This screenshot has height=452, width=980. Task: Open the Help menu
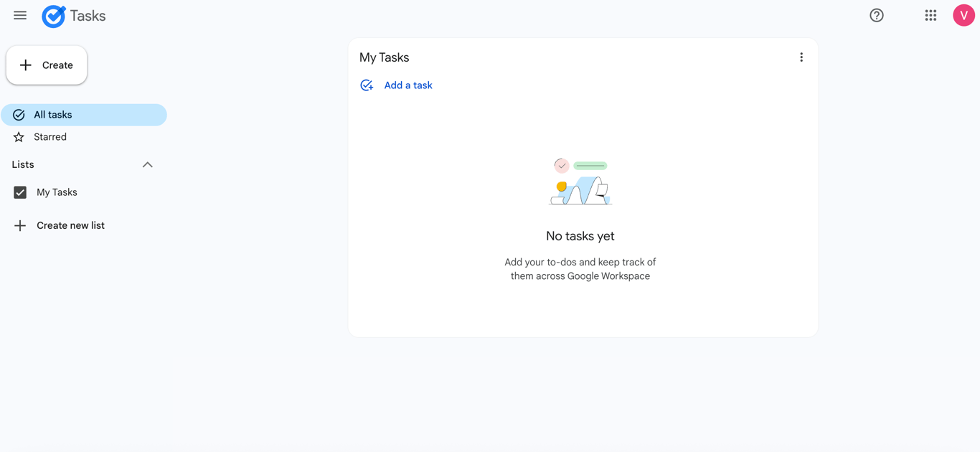coord(876,14)
